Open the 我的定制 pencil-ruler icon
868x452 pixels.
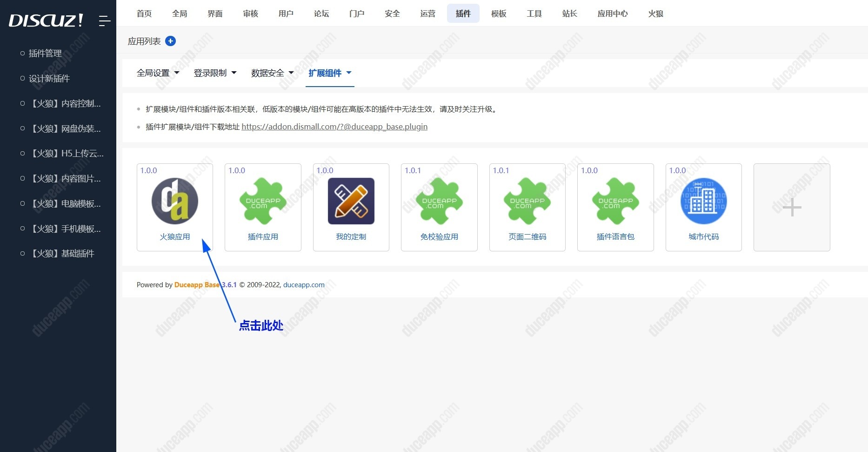point(351,201)
